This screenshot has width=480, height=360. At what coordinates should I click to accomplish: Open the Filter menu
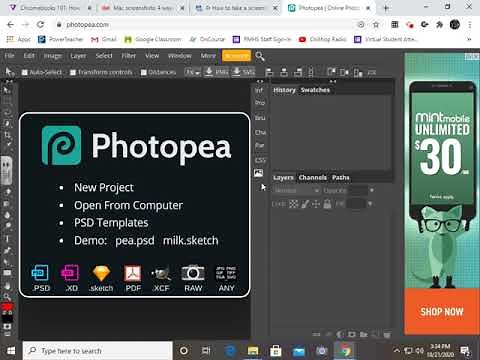coord(128,56)
